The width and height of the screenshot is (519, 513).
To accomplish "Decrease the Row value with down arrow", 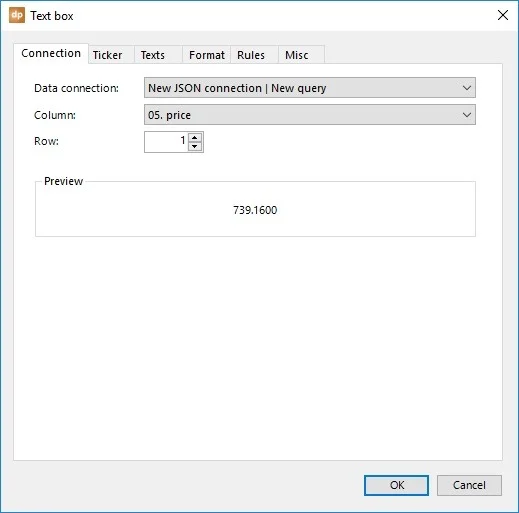I will [195, 146].
